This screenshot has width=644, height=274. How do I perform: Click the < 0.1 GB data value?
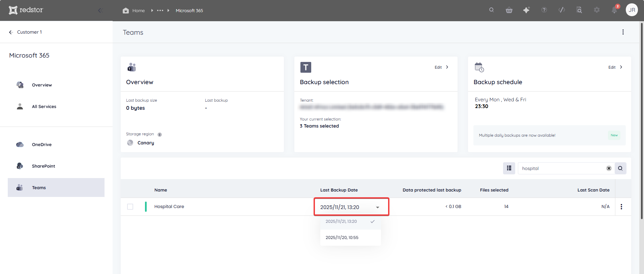(453, 207)
